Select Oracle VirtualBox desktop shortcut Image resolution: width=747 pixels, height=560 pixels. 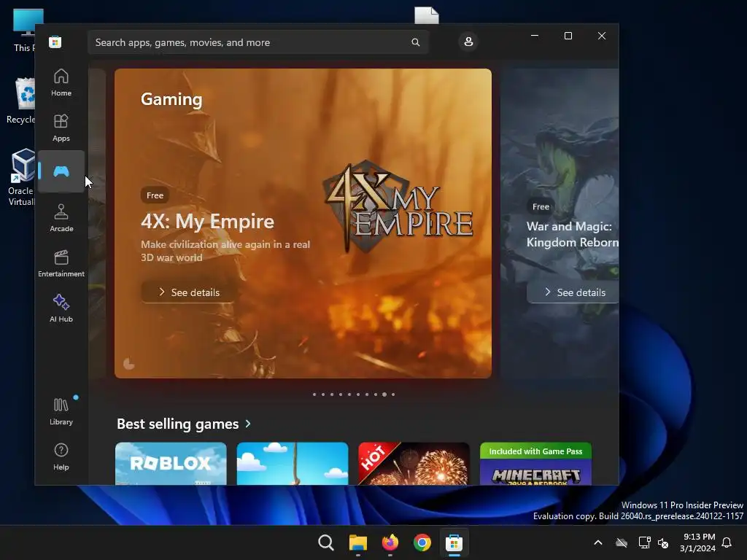coord(21,177)
